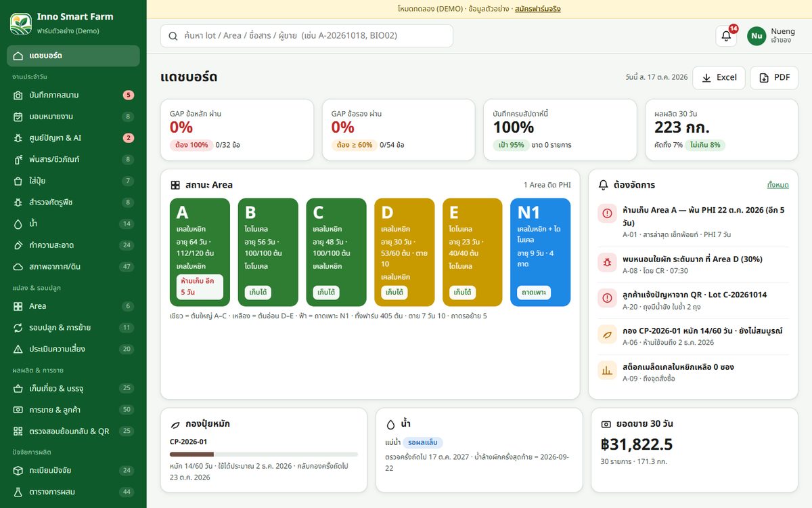This screenshot has width=812, height=508.
Task: Click the CP-2026-01 compost progress bar
Action: pos(264,454)
